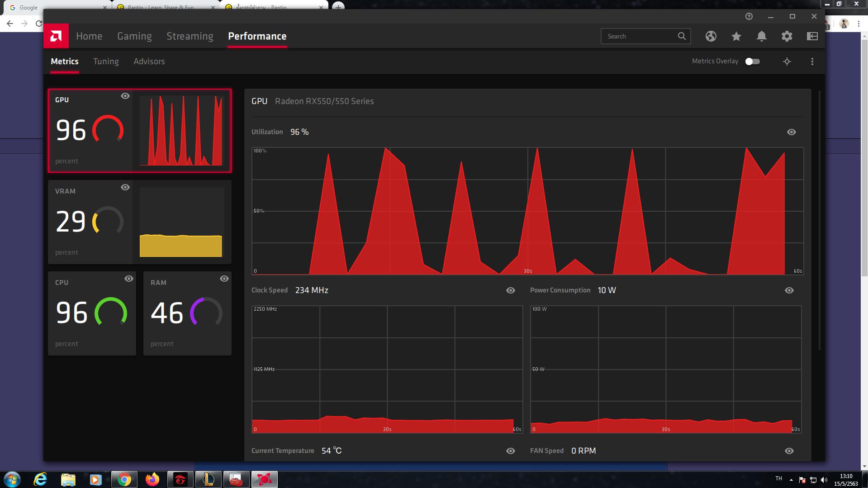Screen dimensions: 868x488
Task: Open Chrome from the taskbar
Action: click(124, 479)
